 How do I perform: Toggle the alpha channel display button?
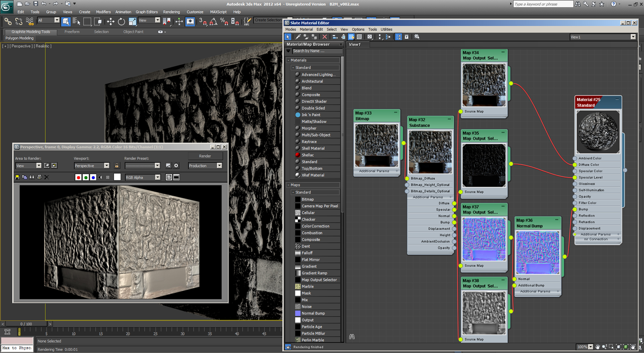pos(101,177)
